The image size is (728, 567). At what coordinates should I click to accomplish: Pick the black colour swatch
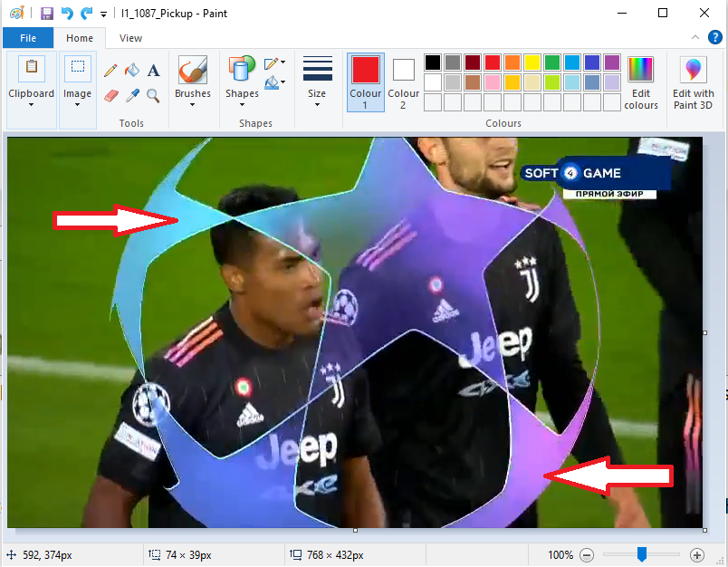tap(433, 62)
